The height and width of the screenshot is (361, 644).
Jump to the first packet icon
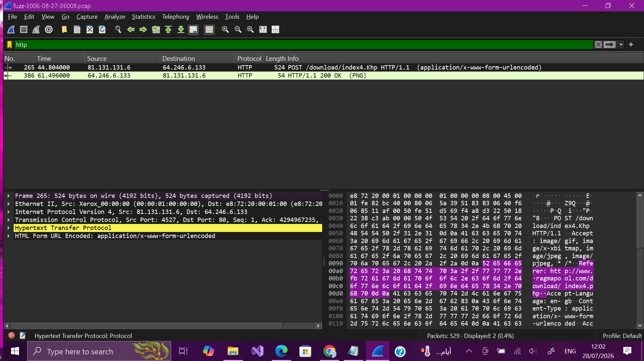pyautogui.click(x=168, y=29)
